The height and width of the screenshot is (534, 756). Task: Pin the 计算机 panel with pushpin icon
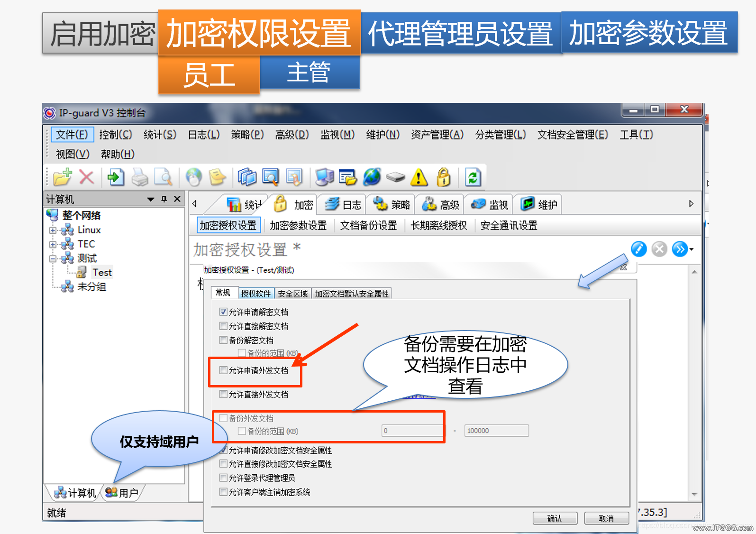point(164,199)
